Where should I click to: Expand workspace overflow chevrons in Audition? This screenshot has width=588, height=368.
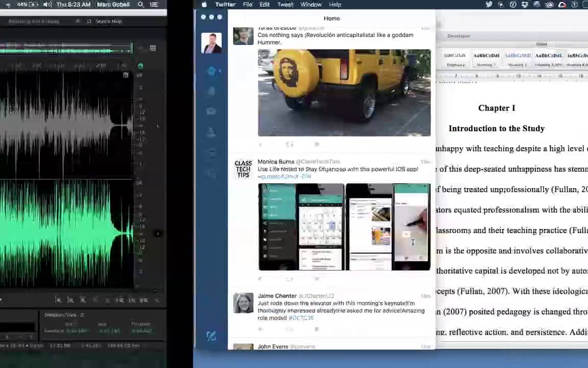[78, 21]
